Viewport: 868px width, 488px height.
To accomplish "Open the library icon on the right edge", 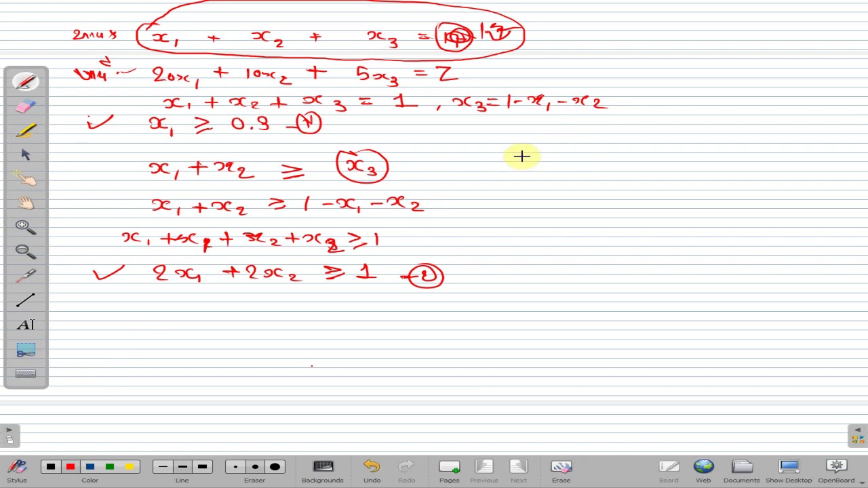I will point(857,439).
